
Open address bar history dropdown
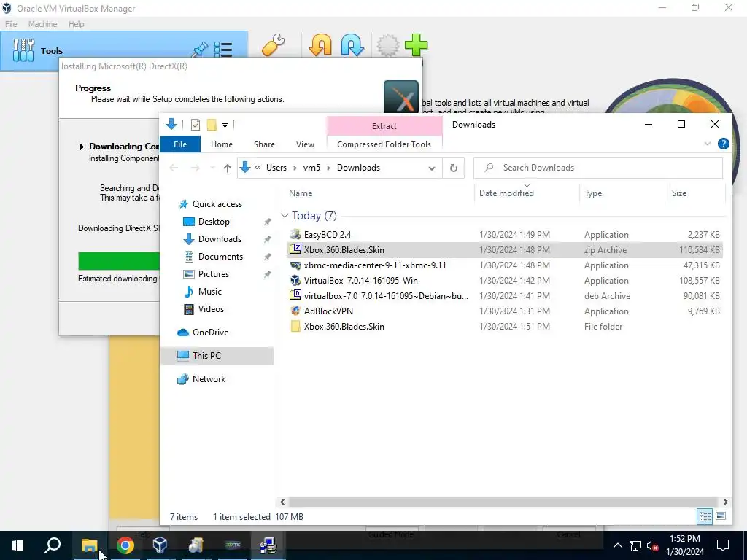pos(432,168)
